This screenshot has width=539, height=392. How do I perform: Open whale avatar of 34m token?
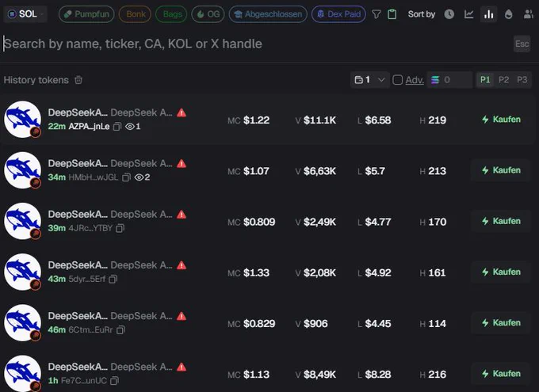point(23,170)
